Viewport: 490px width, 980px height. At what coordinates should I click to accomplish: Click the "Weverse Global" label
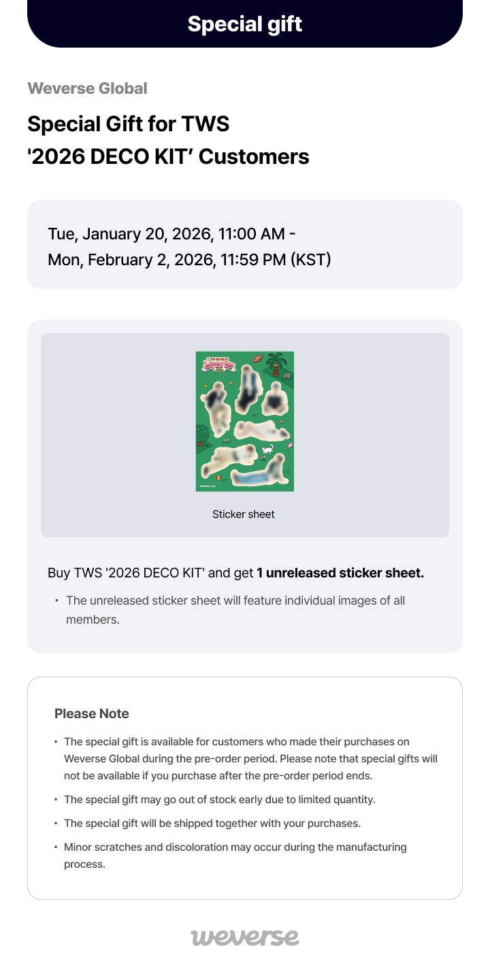(87, 88)
